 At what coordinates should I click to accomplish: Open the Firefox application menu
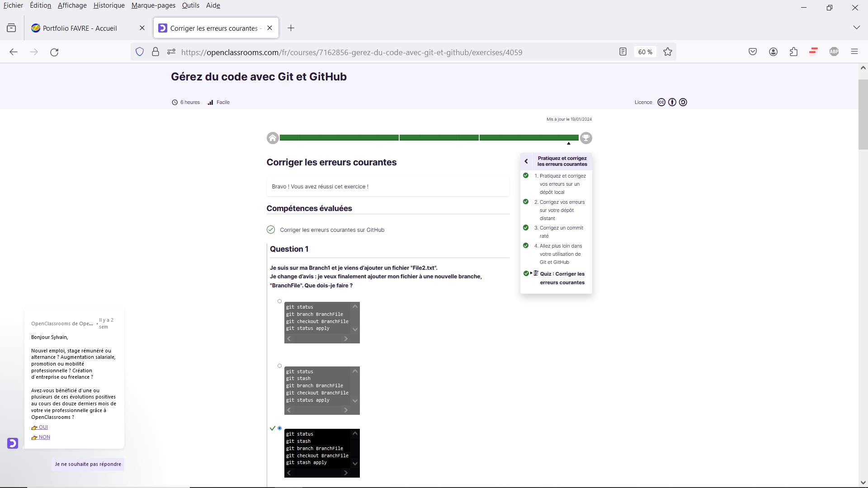pos(854,52)
